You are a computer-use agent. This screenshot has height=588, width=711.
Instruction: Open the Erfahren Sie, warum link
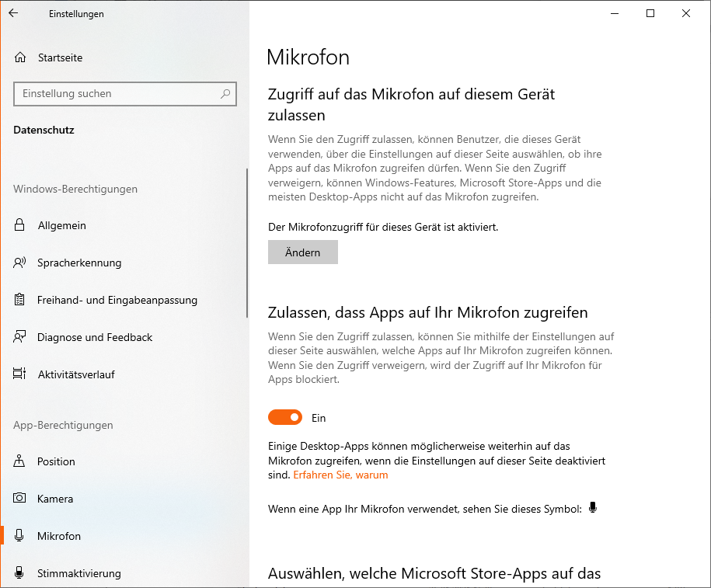(x=340, y=475)
